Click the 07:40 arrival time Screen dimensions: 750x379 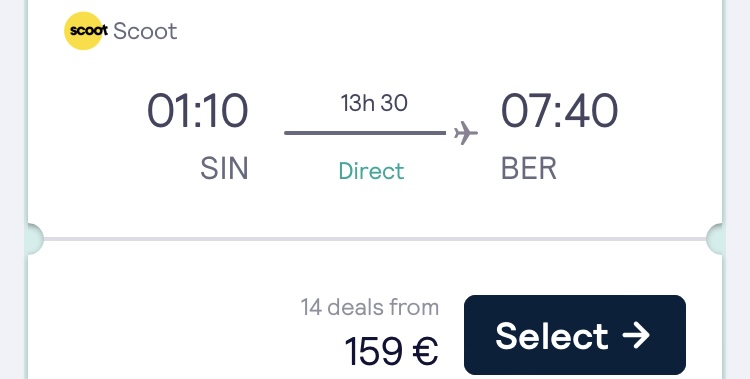559,111
